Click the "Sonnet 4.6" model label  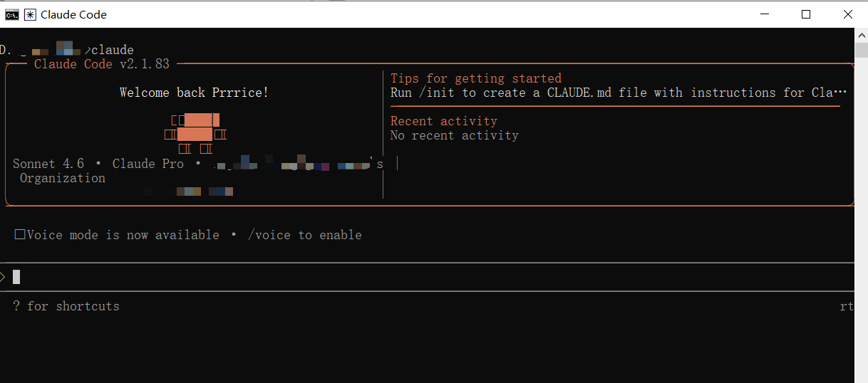click(x=48, y=164)
